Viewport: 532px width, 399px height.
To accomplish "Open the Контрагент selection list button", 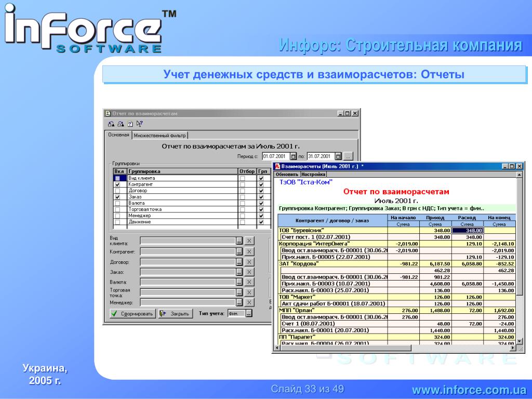I will pos(239,252).
